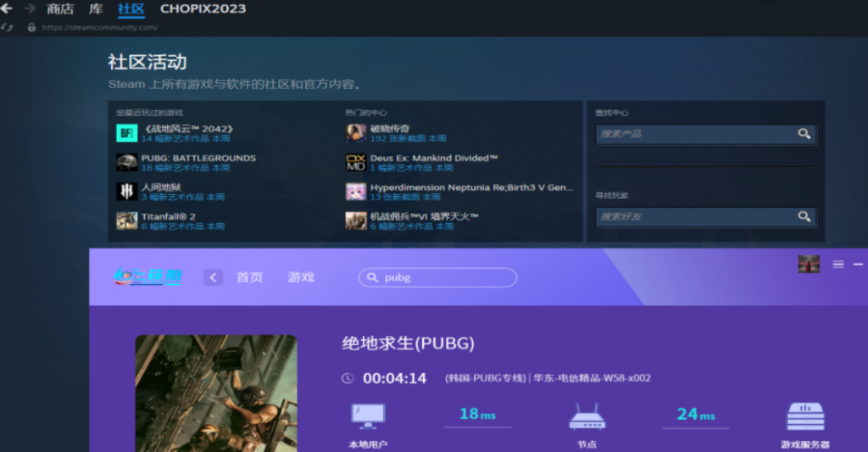This screenshot has width=868, height=452.
Task: Minimize the accelerator window
Action: click(x=858, y=265)
